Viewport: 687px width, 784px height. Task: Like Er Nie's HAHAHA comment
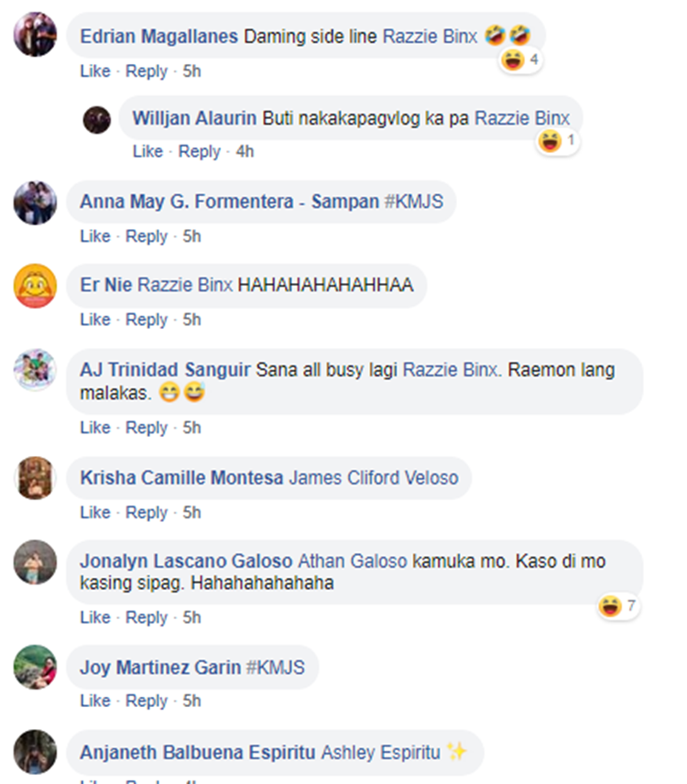(95, 320)
